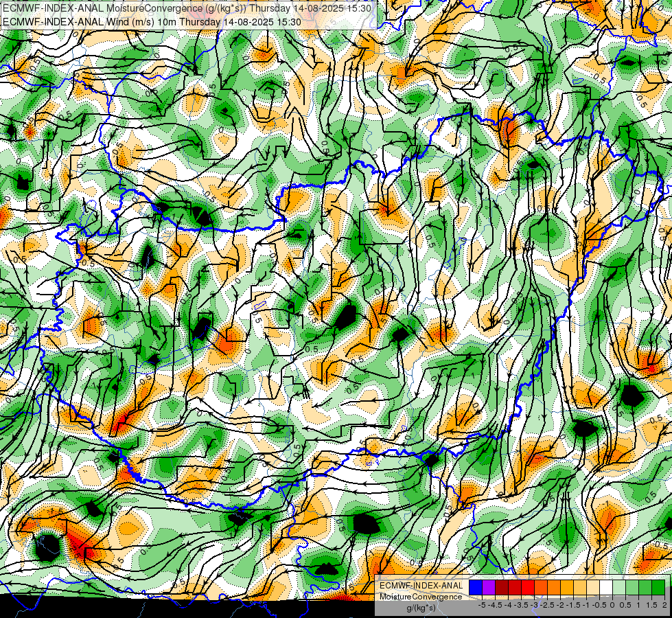This screenshot has width=672, height=618.
Task: Click the legend's ECMWF-INDEX-ANAL label
Action: (x=421, y=586)
